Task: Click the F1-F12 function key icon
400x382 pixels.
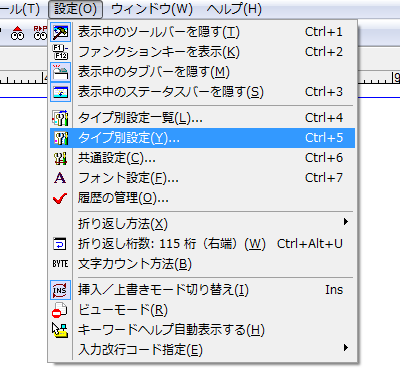Action: [x=60, y=52]
